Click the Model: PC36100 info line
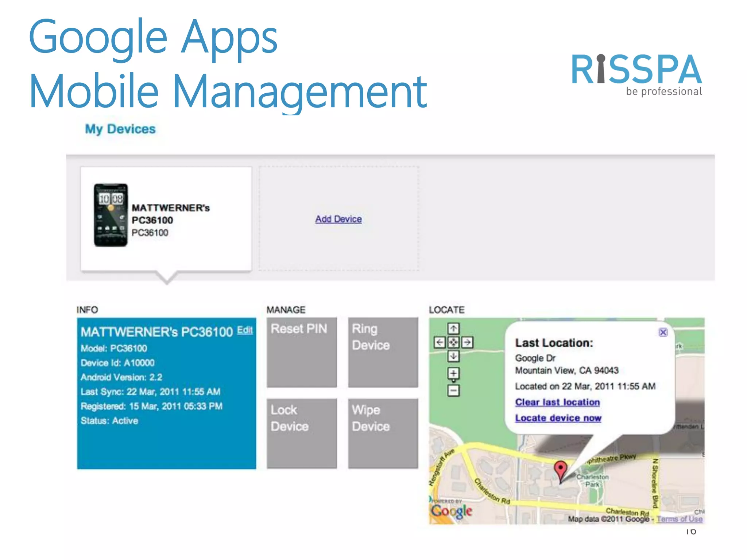The image size is (747, 560). [114, 348]
